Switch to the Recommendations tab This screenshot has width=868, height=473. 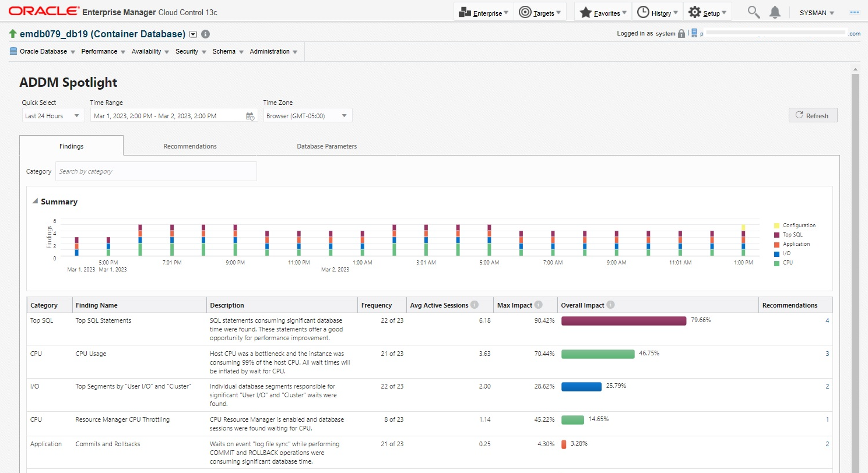pyautogui.click(x=190, y=146)
